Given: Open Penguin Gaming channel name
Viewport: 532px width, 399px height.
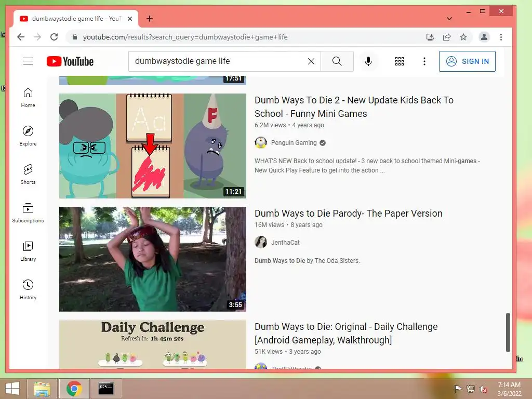Looking at the screenshot, I should click(294, 143).
